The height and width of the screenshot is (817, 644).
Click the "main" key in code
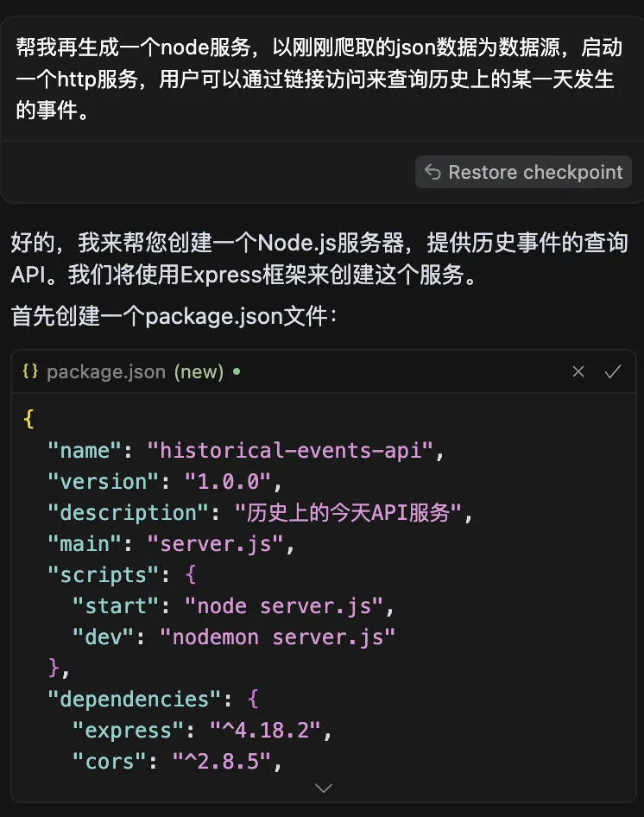84,544
